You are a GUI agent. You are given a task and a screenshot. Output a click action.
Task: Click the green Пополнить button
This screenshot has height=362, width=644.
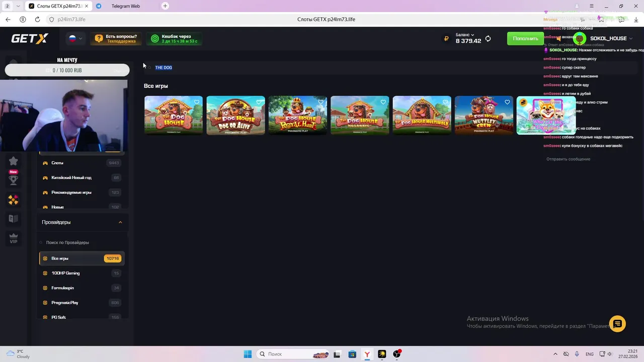coord(525,38)
